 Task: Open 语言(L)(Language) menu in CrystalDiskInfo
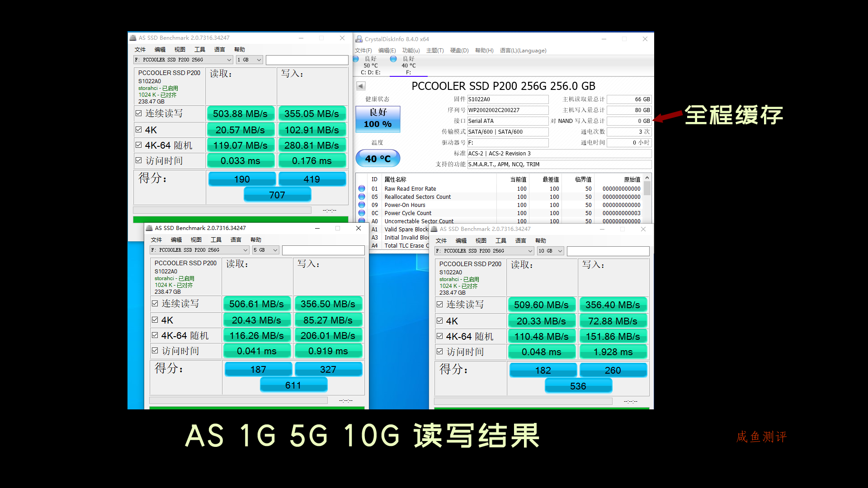point(523,51)
